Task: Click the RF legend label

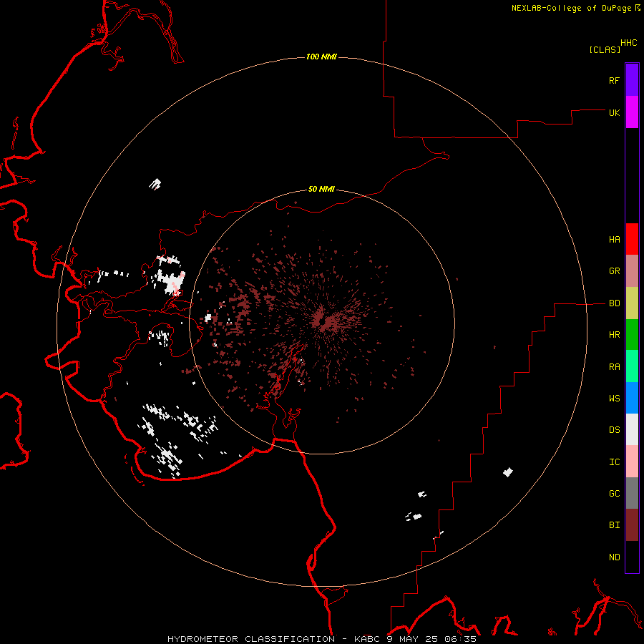Action: point(614,80)
